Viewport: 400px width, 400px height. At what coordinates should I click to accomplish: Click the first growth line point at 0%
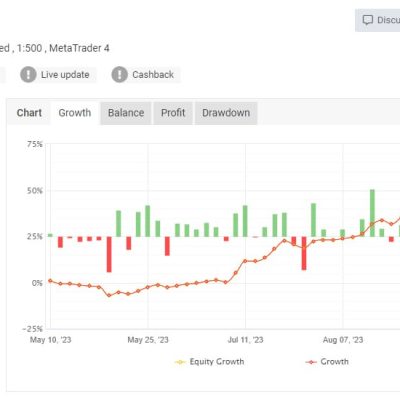pos(50,281)
